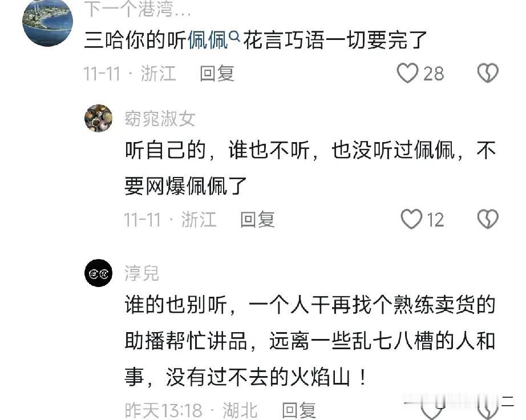
Task: Open the highlighted 佩佩 search link
Action: [208, 41]
